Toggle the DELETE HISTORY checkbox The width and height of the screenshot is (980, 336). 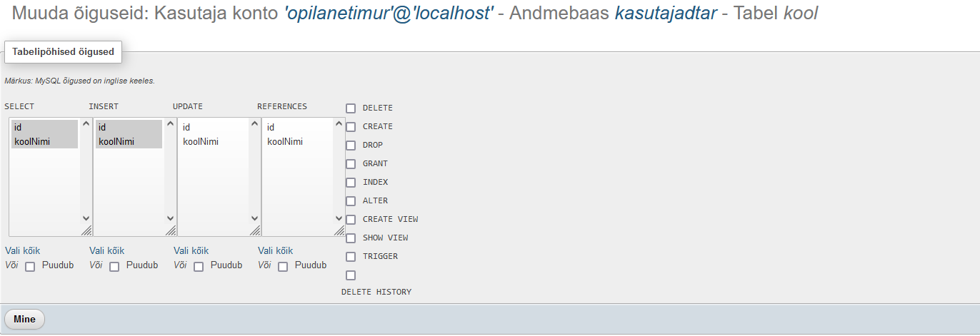(x=351, y=275)
